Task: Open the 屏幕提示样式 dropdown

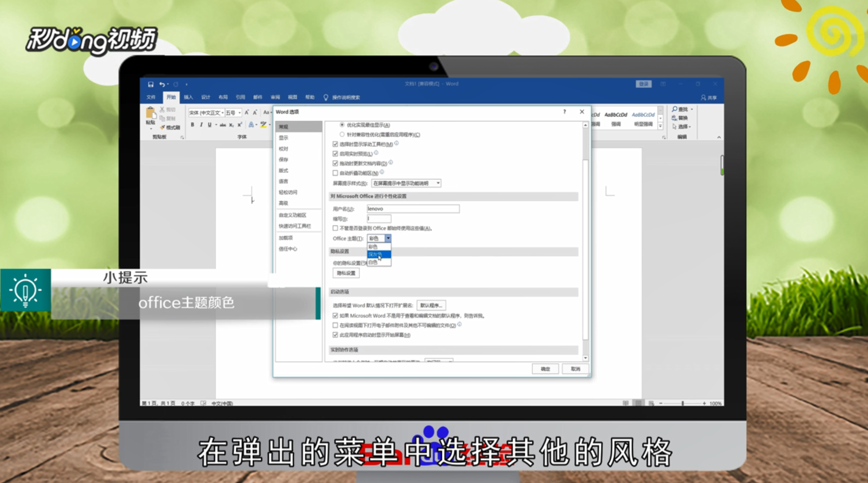Action: [x=406, y=183]
